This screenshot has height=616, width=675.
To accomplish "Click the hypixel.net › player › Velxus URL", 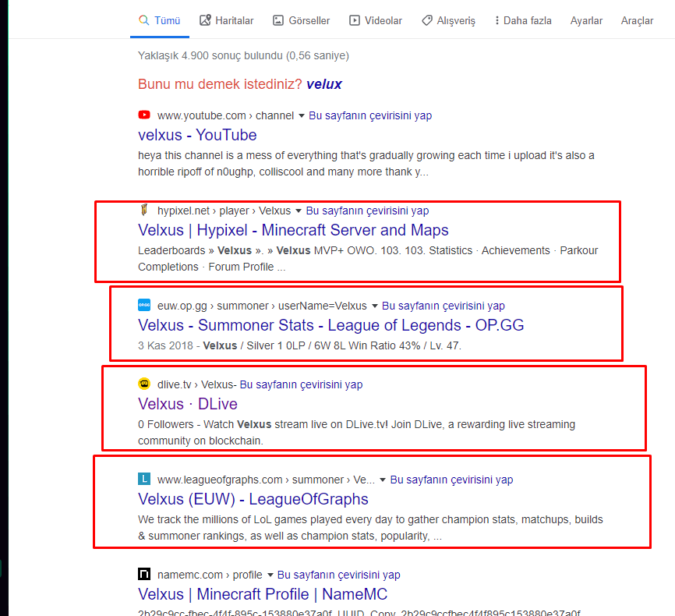I will click(x=224, y=211).
